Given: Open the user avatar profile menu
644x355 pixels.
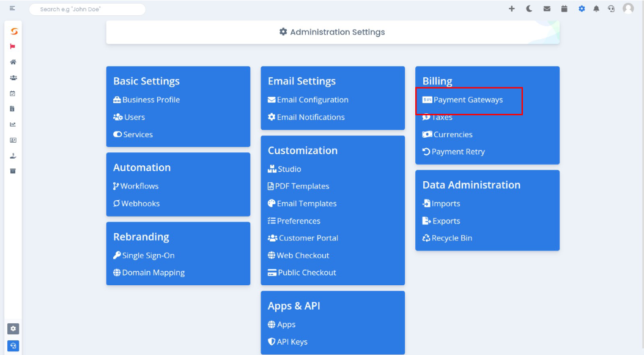Looking at the screenshot, I should click(x=628, y=8).
